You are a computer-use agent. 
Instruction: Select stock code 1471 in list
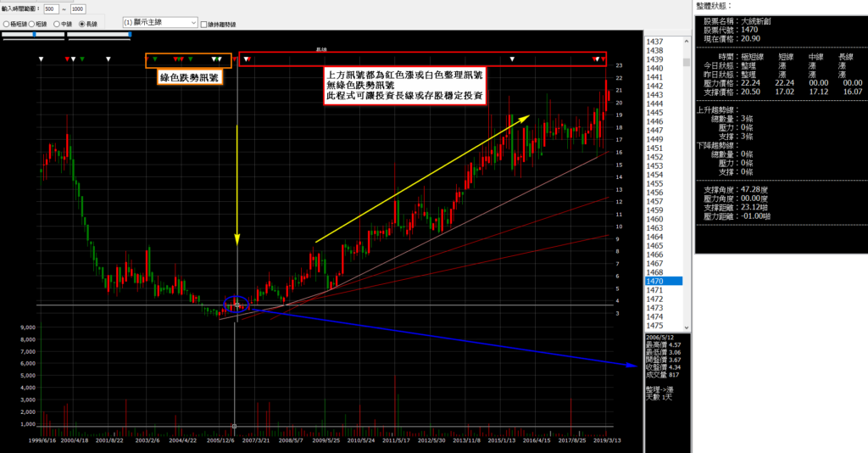pyautogui.click(x=663, y=290)
